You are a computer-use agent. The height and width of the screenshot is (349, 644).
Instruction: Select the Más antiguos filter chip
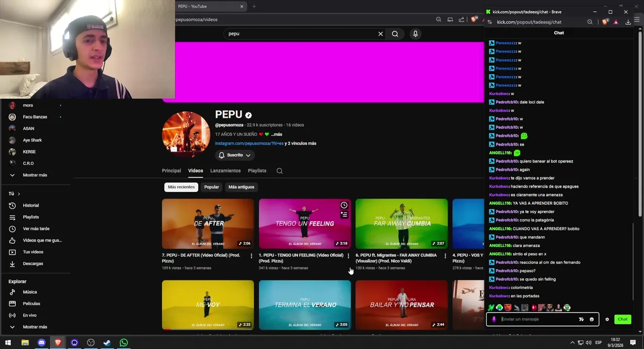pos(241,187)
